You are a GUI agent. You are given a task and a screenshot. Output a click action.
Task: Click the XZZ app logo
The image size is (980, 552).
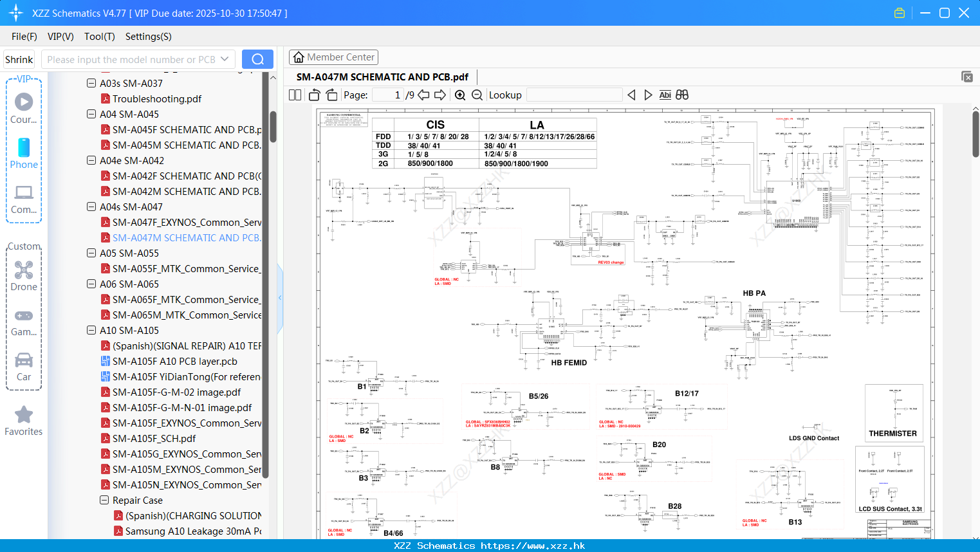coord(16,13)
